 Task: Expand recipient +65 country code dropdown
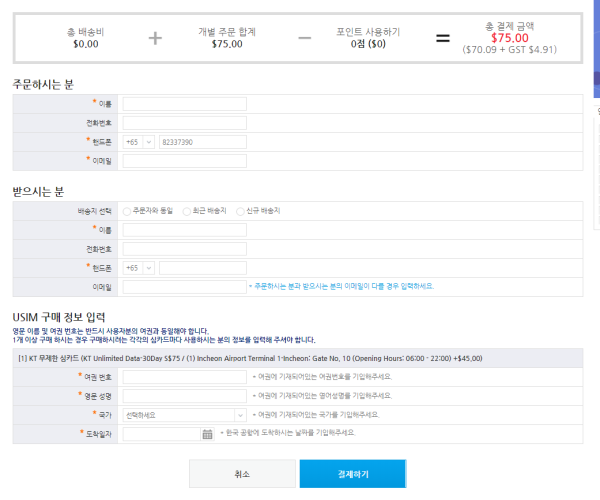[139, 268]
